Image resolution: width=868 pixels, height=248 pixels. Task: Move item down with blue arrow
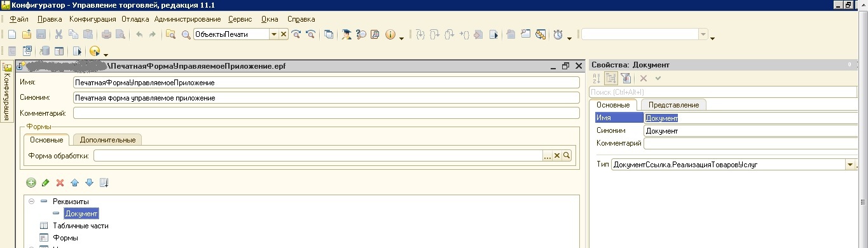(89, 183)
